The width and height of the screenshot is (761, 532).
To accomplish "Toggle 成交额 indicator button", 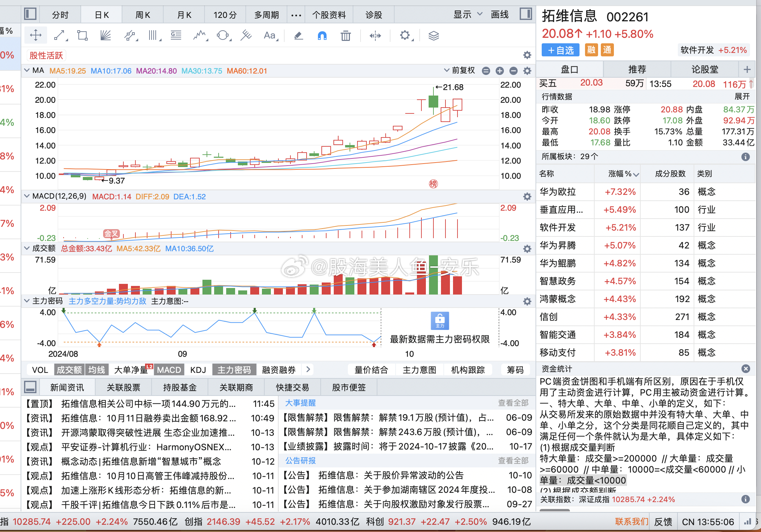I will pyautogui.click(x=69, y=370).
